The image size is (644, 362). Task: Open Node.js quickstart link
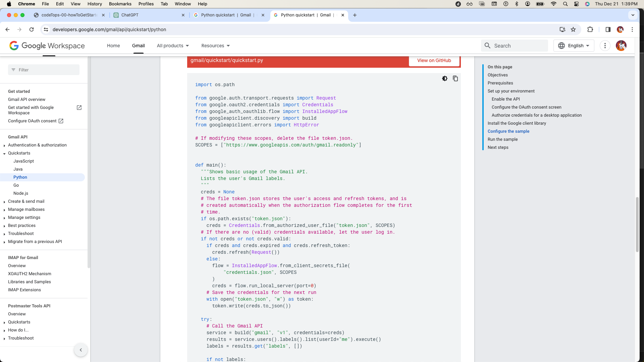tap(21, 193)
